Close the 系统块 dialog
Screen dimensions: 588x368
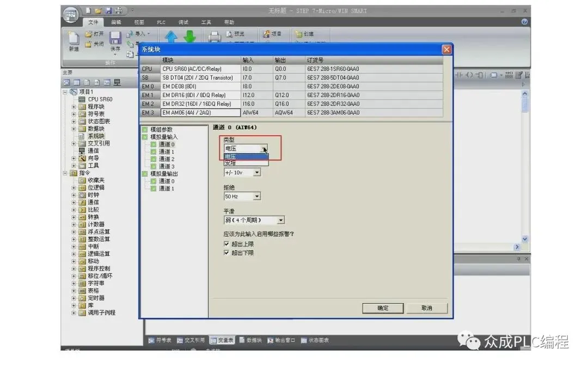tap(446, 50)
